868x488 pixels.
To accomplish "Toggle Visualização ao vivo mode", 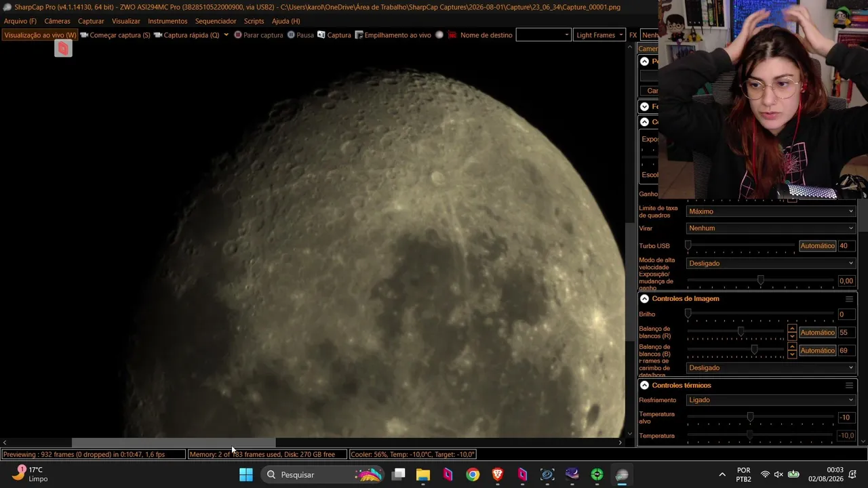I will coord(40,35).
